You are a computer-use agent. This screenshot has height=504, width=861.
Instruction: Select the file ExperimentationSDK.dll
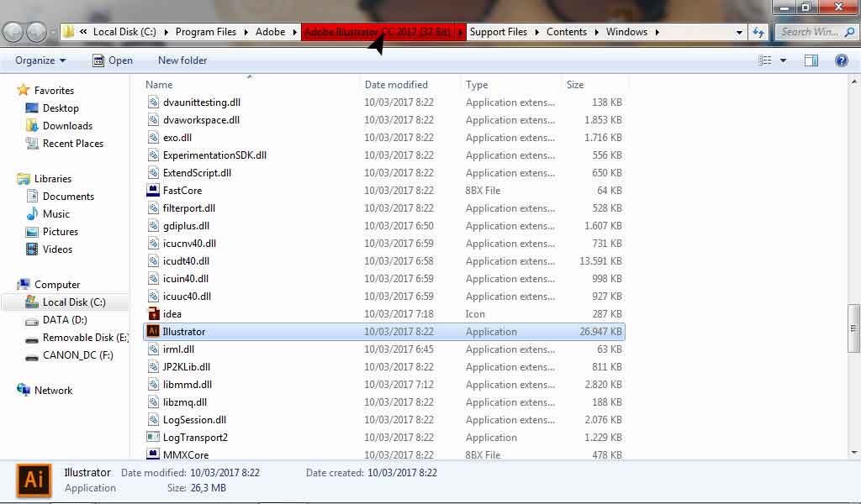(x=214, y=155)
